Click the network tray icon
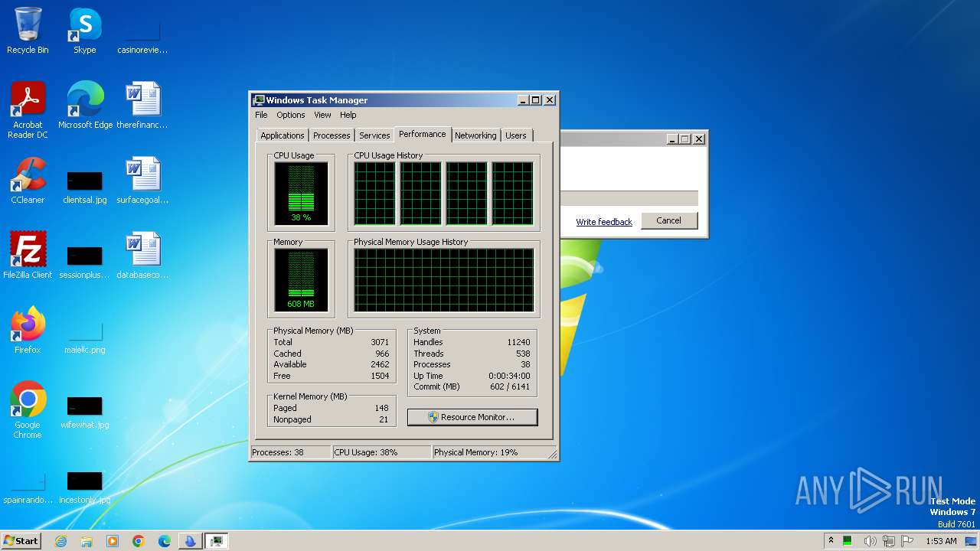The height and width of the screenshot is (551, 980). pos(889,541)
